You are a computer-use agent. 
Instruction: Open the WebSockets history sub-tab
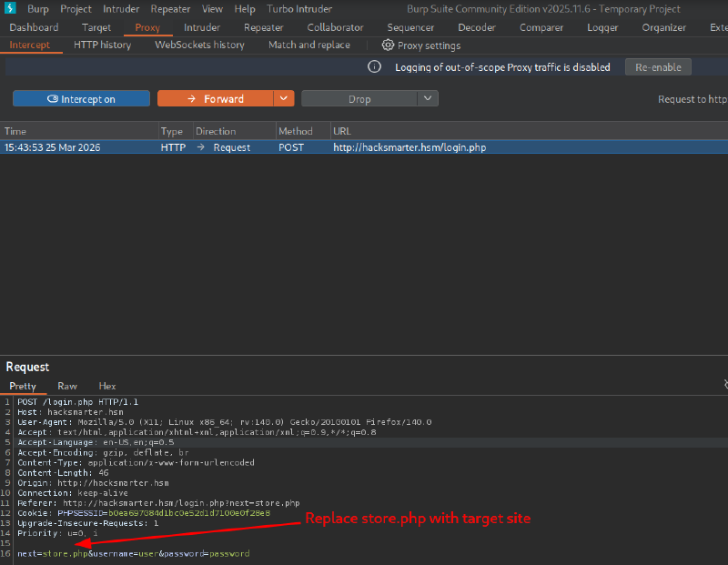pyautogui.click(x=199, y=45)
